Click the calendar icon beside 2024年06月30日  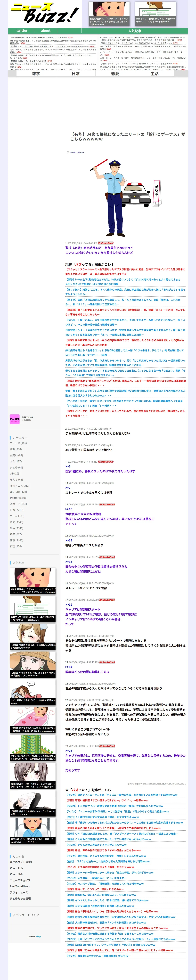coord(68,152)
